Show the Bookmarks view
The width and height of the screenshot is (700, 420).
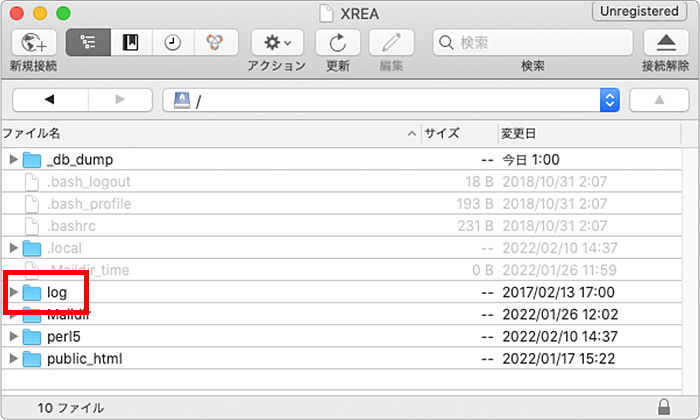129,42
